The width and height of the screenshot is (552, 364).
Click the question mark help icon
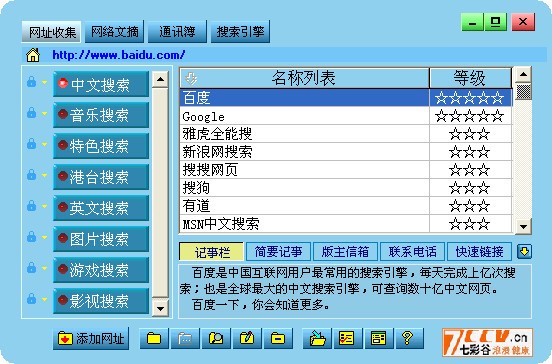[x=409, y=338]
